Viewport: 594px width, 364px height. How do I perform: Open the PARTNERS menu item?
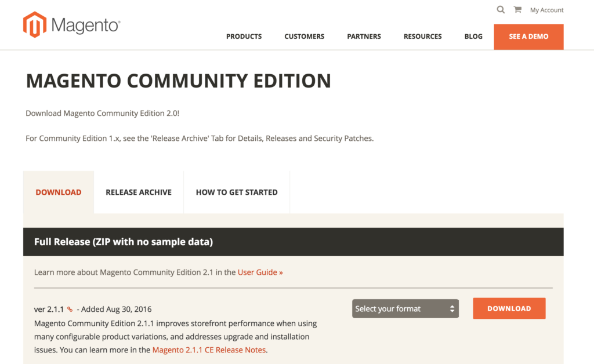(364, 36)
